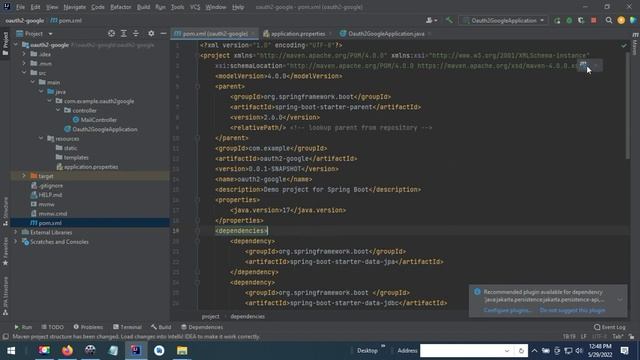This screenshot has width=640, height=360.
Task: Collapse the src folder
Action: point(24,73)
